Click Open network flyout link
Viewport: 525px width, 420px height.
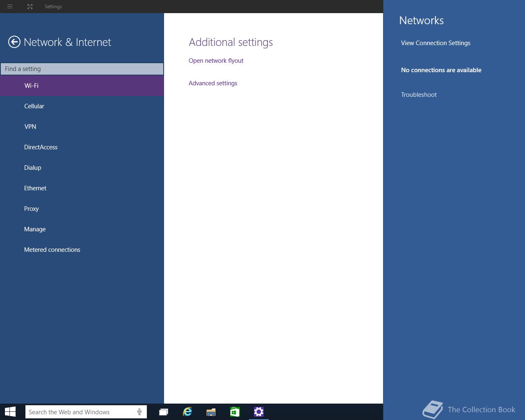tap(216, 61)
